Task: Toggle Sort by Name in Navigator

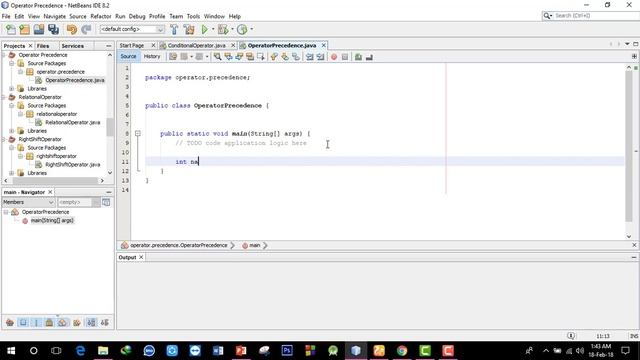Action: click(x=91, y=322)
